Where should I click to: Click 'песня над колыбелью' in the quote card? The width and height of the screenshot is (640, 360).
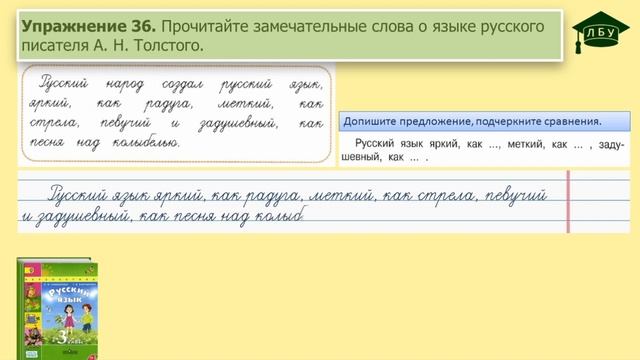pos(104,142)
